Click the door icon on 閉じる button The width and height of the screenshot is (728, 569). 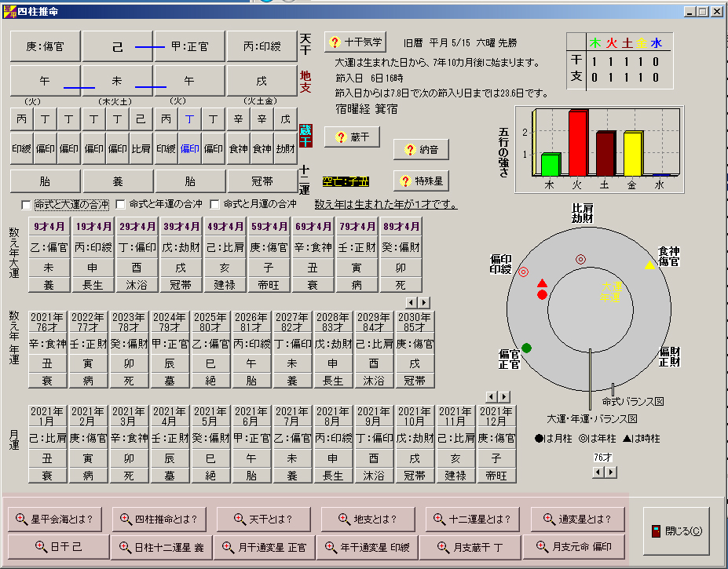[656, 531]
